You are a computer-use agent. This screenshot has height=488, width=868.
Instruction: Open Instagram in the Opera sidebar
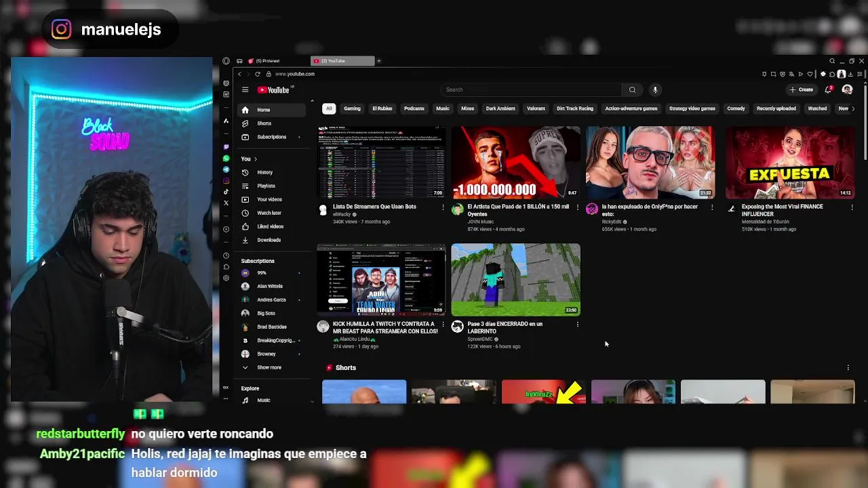(226, 180)
